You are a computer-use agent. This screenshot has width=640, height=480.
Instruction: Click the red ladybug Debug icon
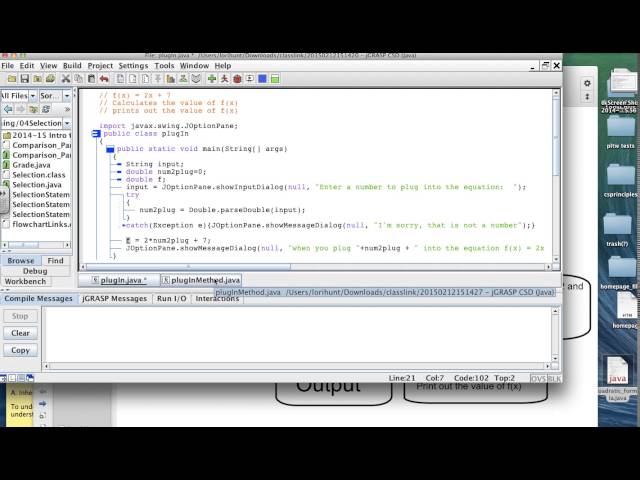237,79
